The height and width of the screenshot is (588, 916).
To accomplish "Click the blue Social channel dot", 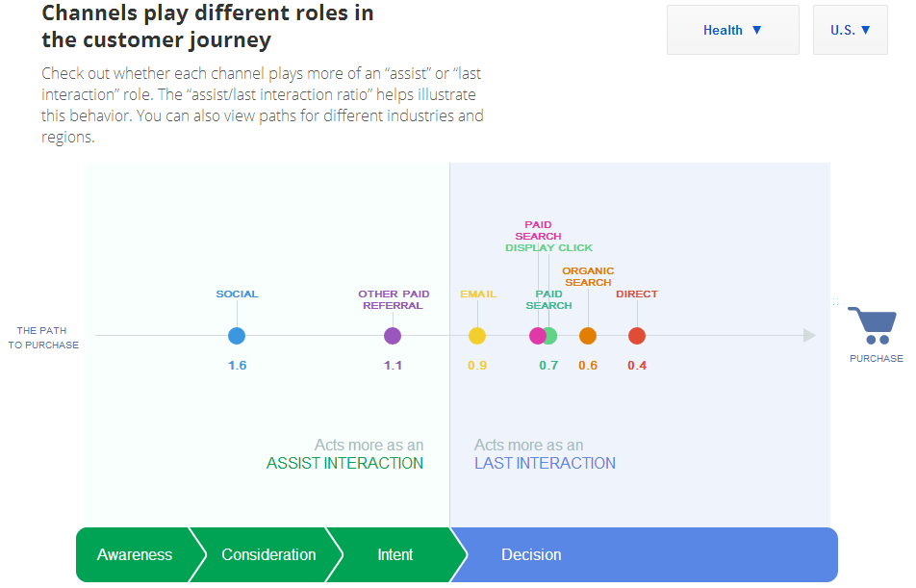I will [x=237, y=336].
